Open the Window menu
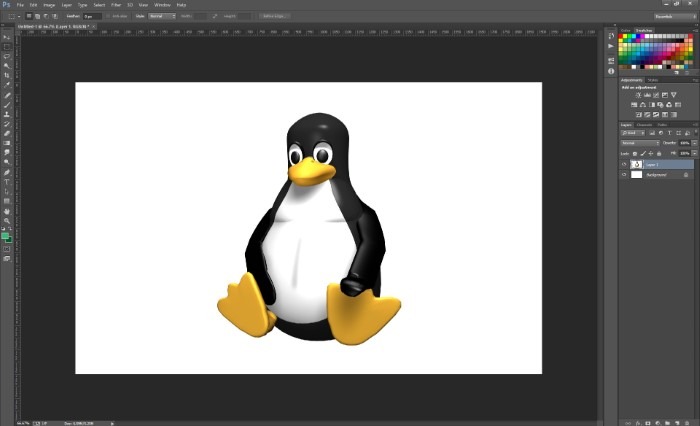 coord(162,5)
